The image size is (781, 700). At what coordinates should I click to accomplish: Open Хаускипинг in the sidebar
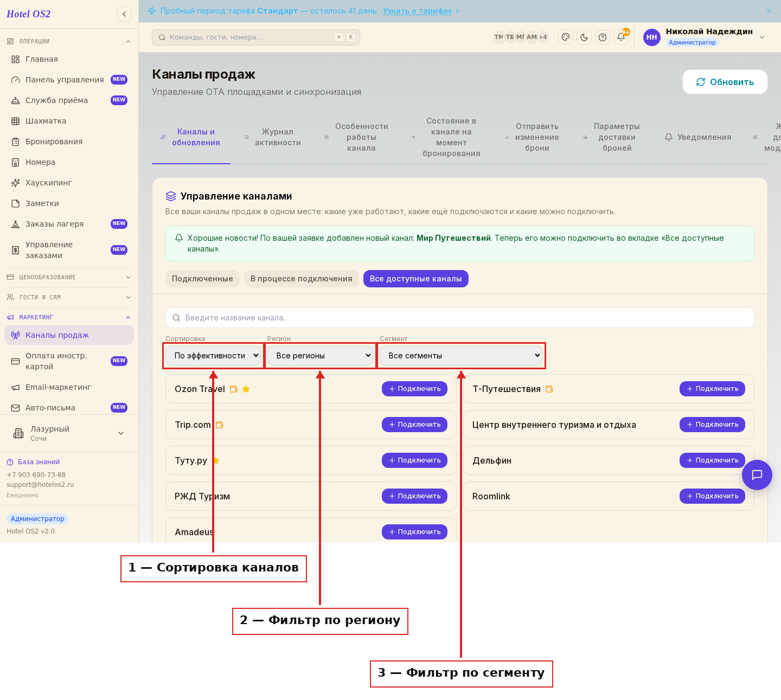69,183
